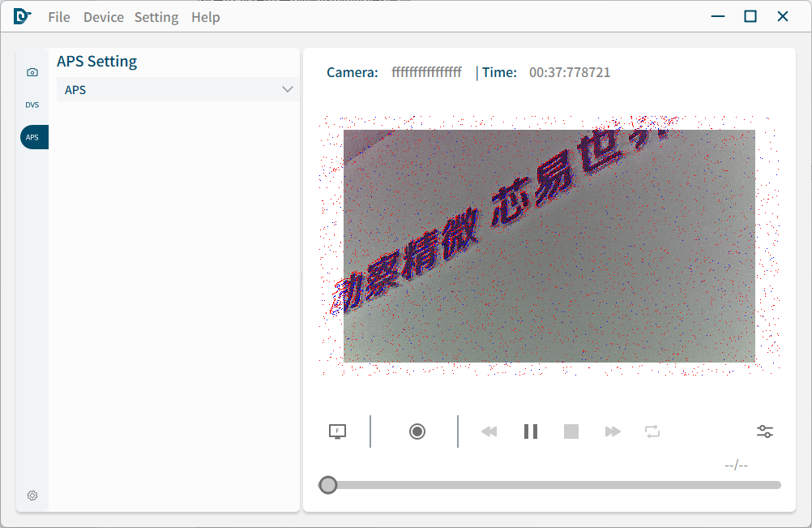
Task: Expand the APS mode dropdown
Action: 288,89
